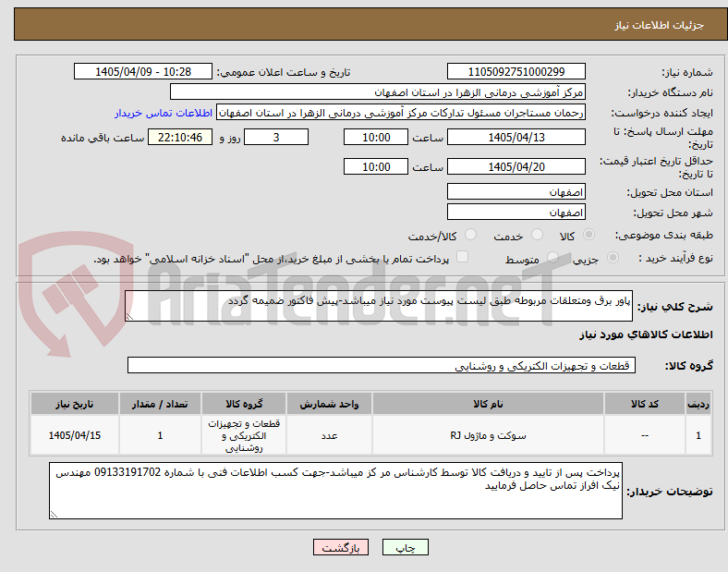This screenshot has height=572, width=728.
Task: Open the اطلاعات تماس خریدار link
Action: point(164,113)
